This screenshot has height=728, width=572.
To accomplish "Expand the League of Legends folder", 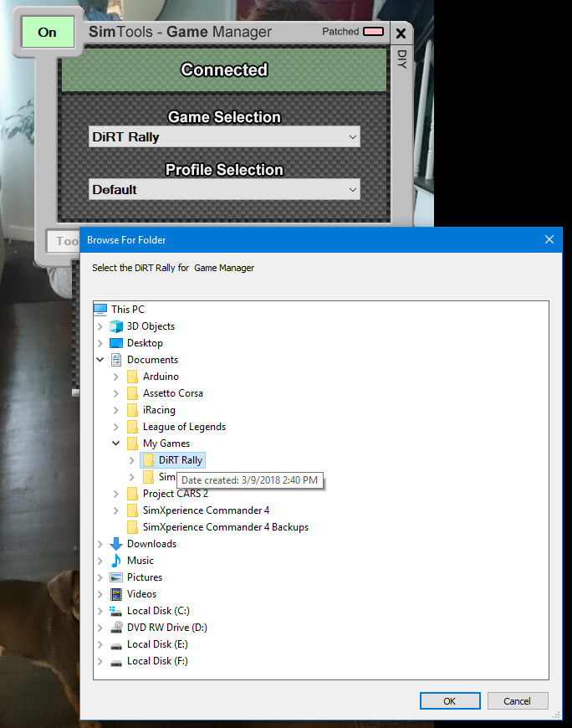I will (116, 427).
